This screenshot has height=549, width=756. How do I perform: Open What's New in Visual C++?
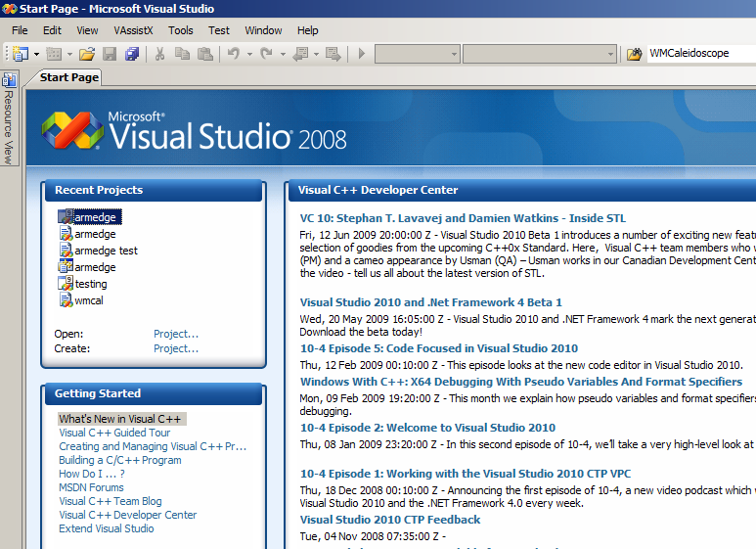coord(119,419)
